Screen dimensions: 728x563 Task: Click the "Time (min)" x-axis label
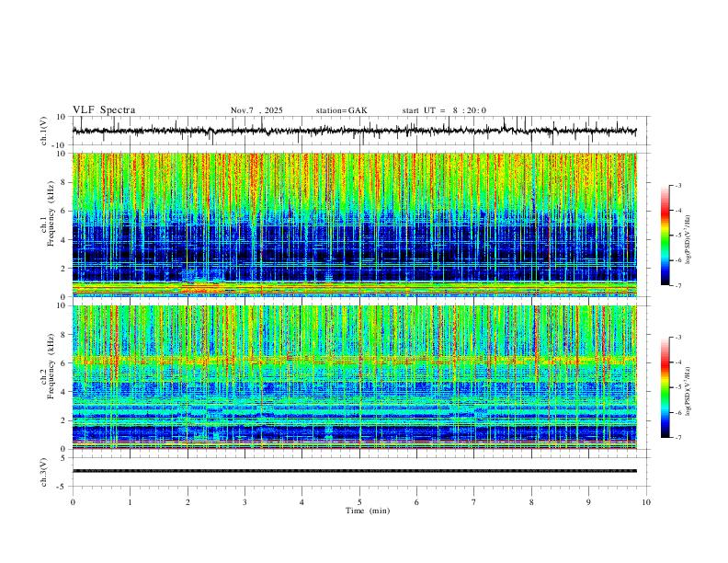click(x=368, y=511)
